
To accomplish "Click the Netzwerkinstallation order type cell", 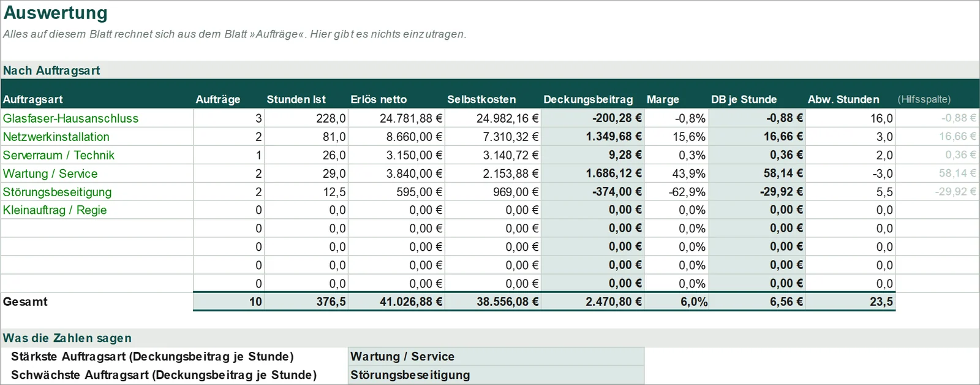I will pyautogui.click(x=97, y=137).
